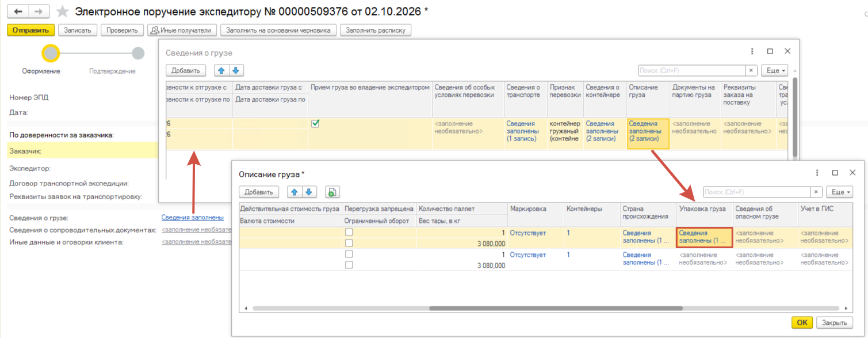Go forward with the right arrow button
The height and width of the screenshot is (338, 868).
coord(39,12)
